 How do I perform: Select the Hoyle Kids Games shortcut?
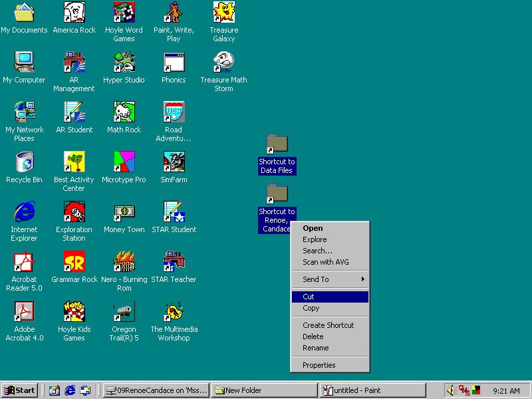pos(74,311)
